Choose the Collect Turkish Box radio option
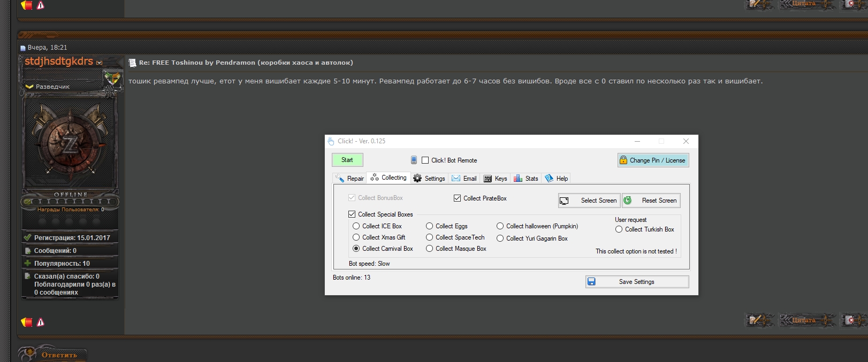 coord(619,229)
